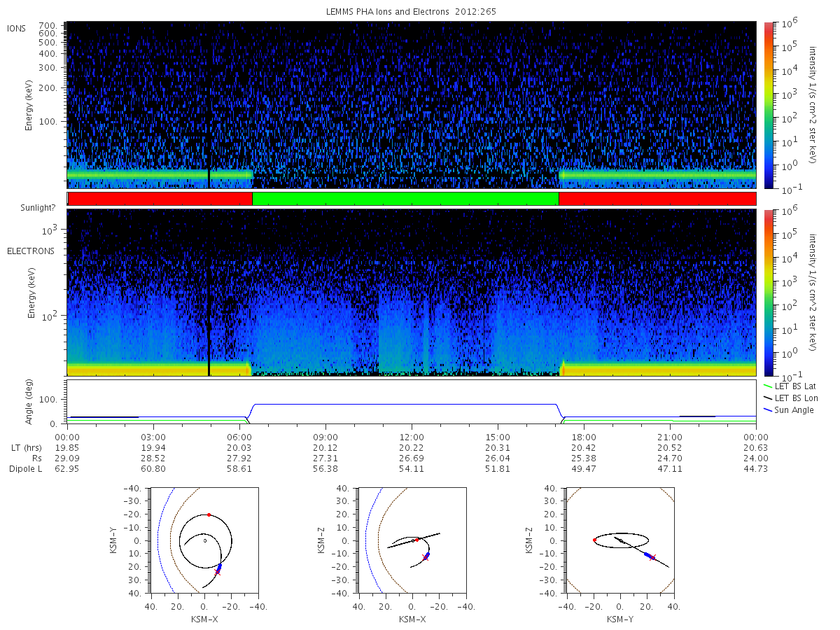The image size is (840, 630).
Task: Click the red dot in KSM-Y/KSM-Z plot
Action: tap(594, 540)
